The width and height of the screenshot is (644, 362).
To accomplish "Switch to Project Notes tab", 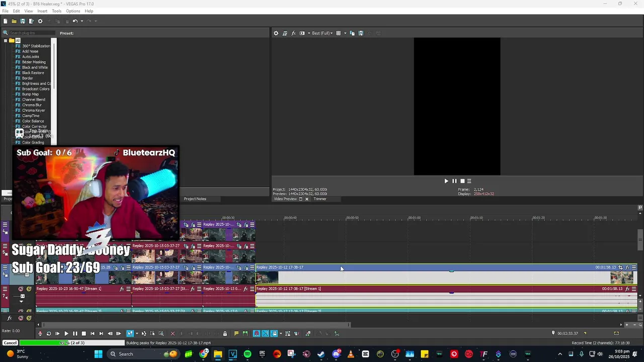I will (195, 199).
